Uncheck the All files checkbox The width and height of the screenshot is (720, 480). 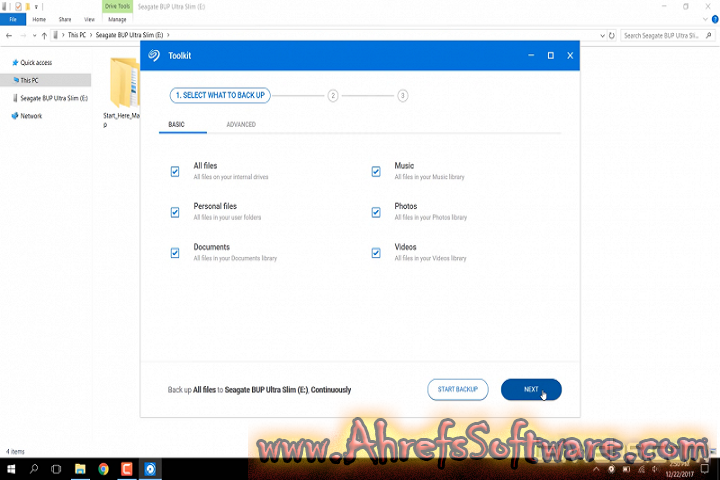click(175, 172)
